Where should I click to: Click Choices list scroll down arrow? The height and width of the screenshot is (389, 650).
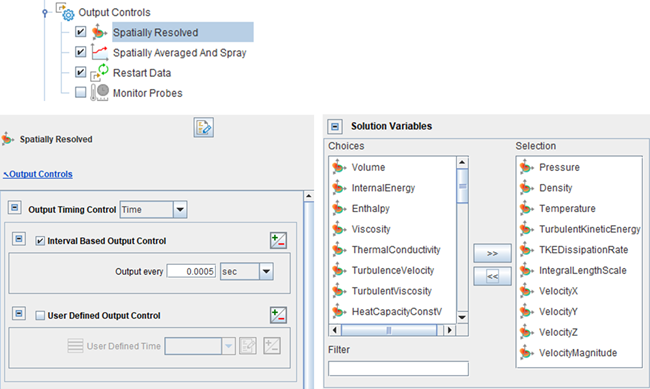tap(462, 317)
